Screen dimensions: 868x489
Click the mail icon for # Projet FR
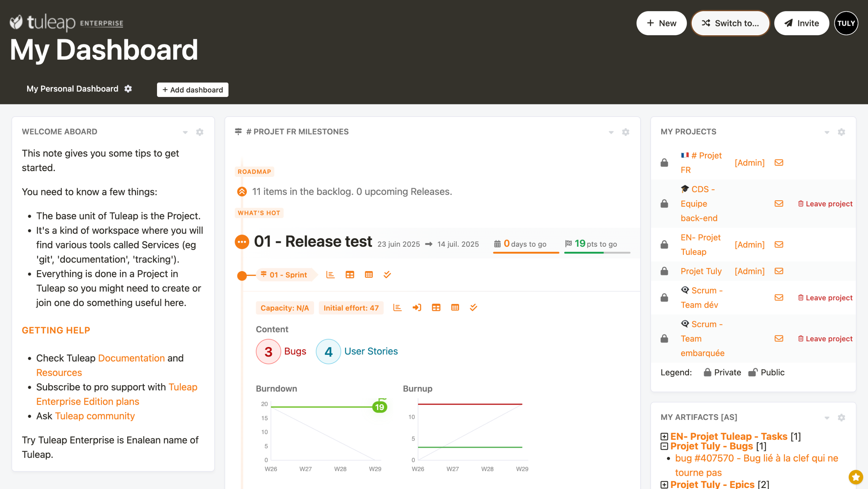[779, 163]
